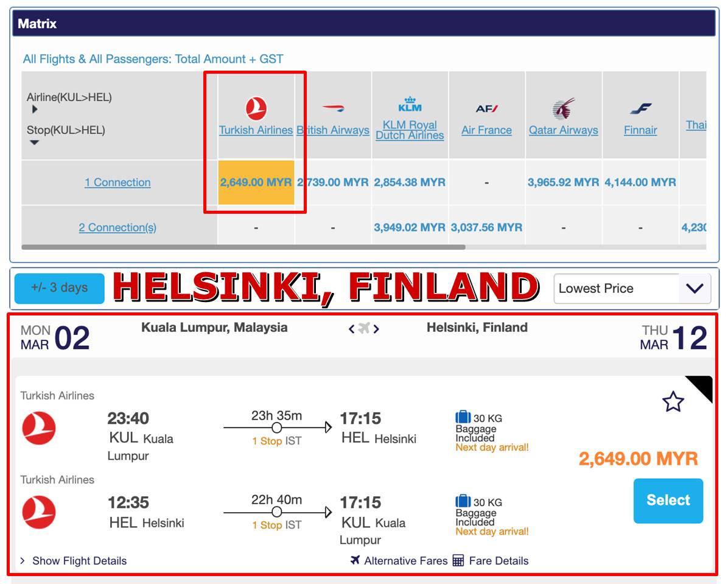Go to previous date with left chevron

tap(351, 329)
